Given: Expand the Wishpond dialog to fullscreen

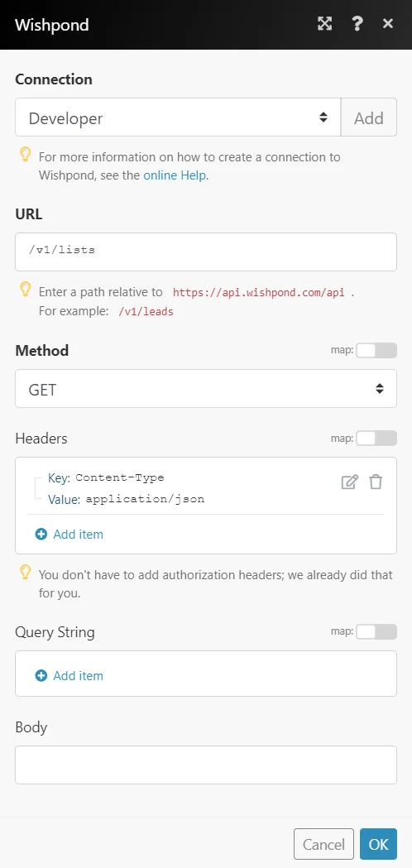Looking at the screenshot, I should coord(324,23).
